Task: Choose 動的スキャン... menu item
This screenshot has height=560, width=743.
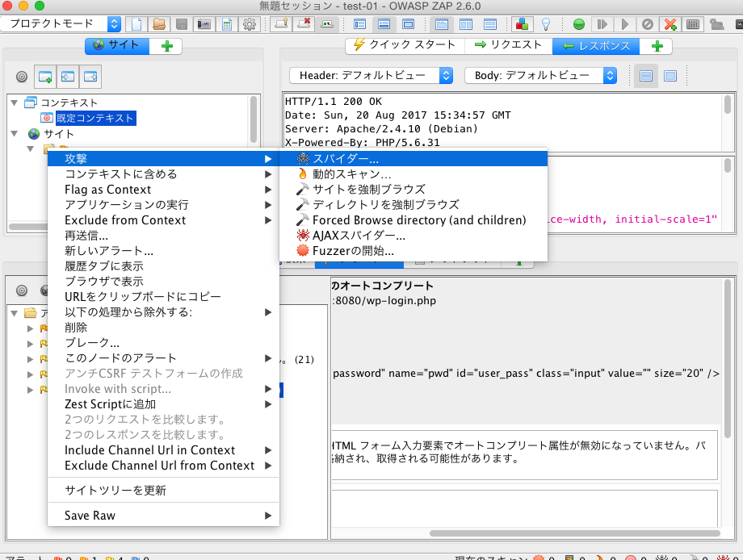Action: pos(413,173)
